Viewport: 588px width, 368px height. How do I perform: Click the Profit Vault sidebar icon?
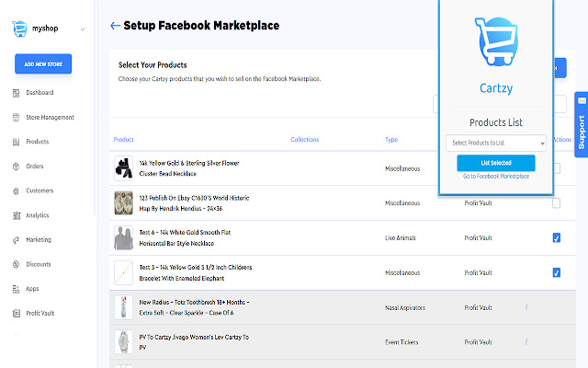[17, 313]
